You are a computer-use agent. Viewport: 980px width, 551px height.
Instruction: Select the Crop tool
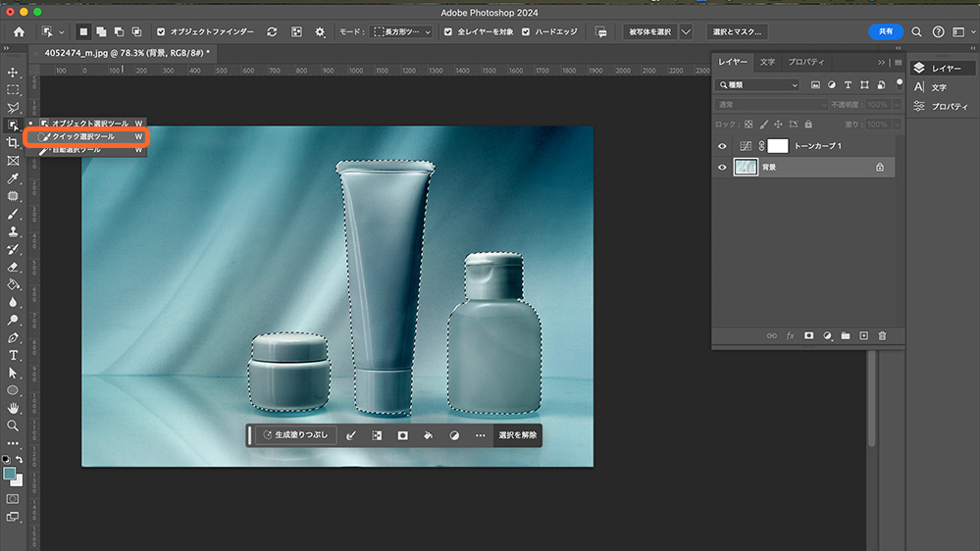13,143
